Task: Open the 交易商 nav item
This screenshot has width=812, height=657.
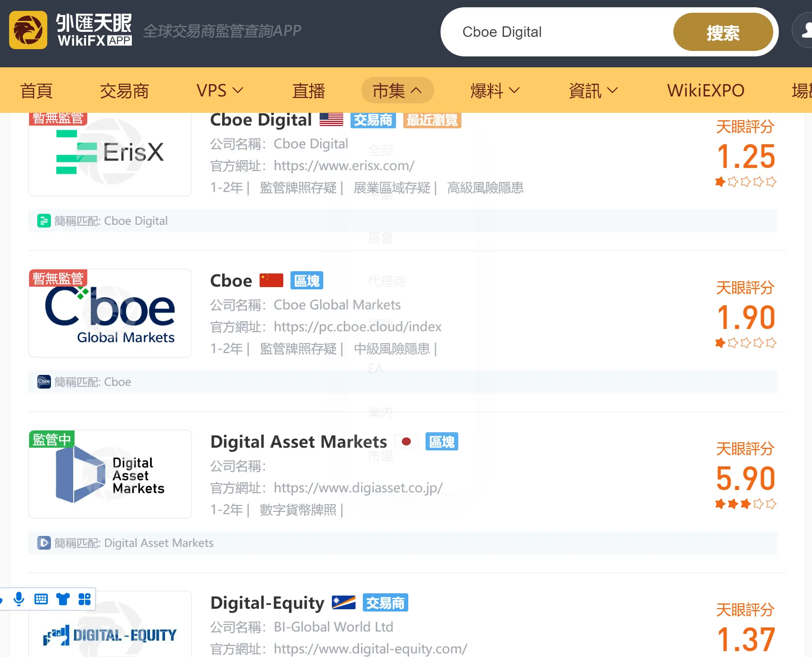Action: [x=125, y=91]
